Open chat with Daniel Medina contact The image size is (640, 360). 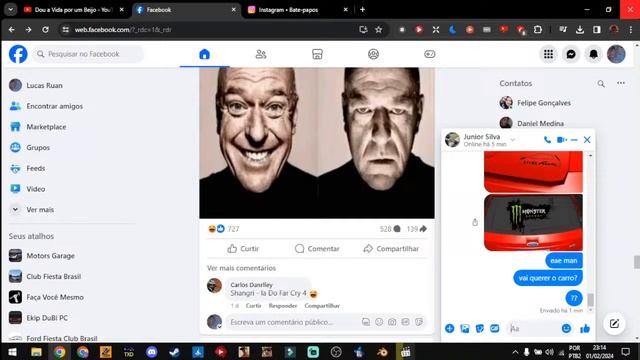click(x=532, y=123)
